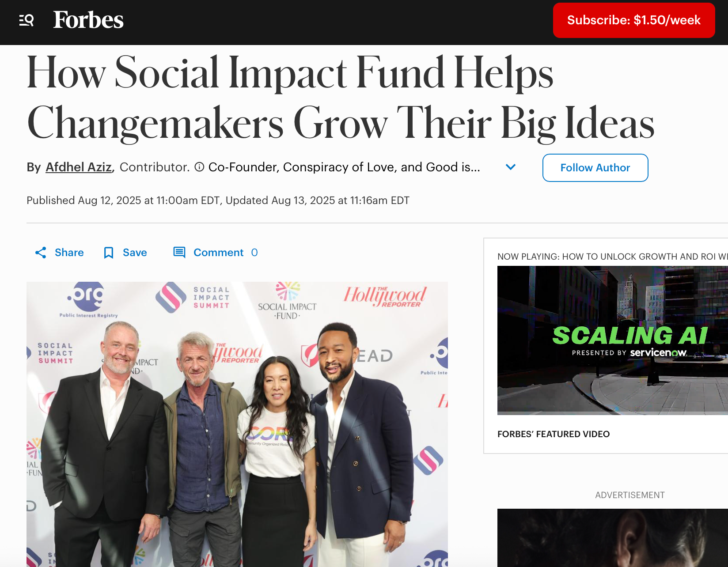Click the Save text label
This screenshot has width=728, height=567.
coord(135,253)
